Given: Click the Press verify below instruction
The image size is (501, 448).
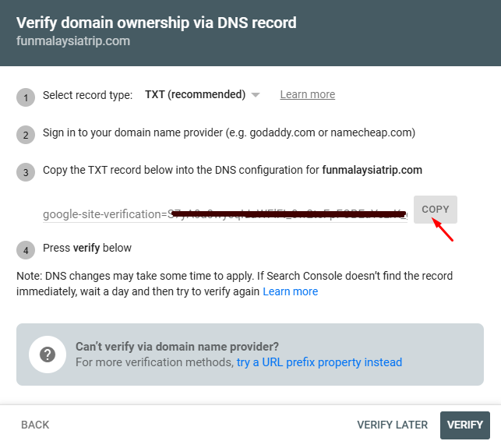Looking at the screenshot, I should click(87, 248).
